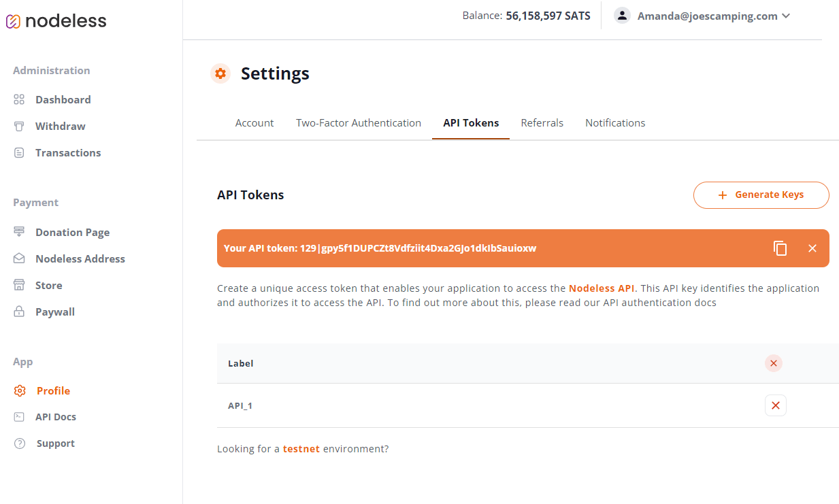The height and width of the screenshot is (504, 839).
Task: Open the Paywall section
Action: point(55,312)
